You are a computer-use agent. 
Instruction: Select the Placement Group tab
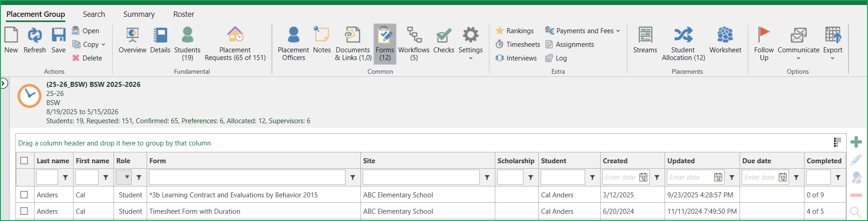point(36,14)
